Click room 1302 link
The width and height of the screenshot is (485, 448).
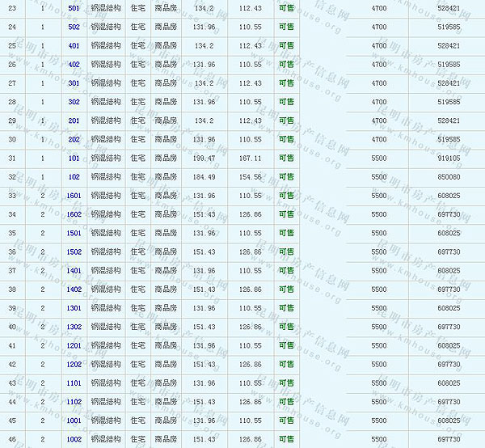coord(74,327)
